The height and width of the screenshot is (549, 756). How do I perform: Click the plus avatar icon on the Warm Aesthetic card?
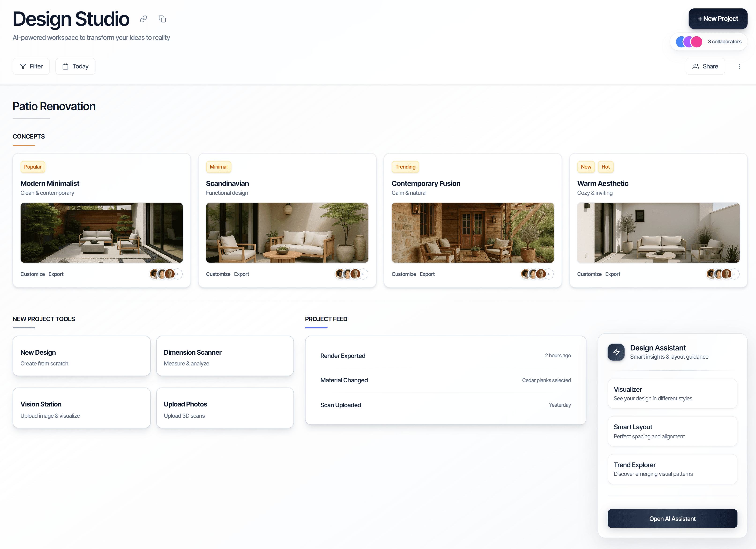pos(734,274)
